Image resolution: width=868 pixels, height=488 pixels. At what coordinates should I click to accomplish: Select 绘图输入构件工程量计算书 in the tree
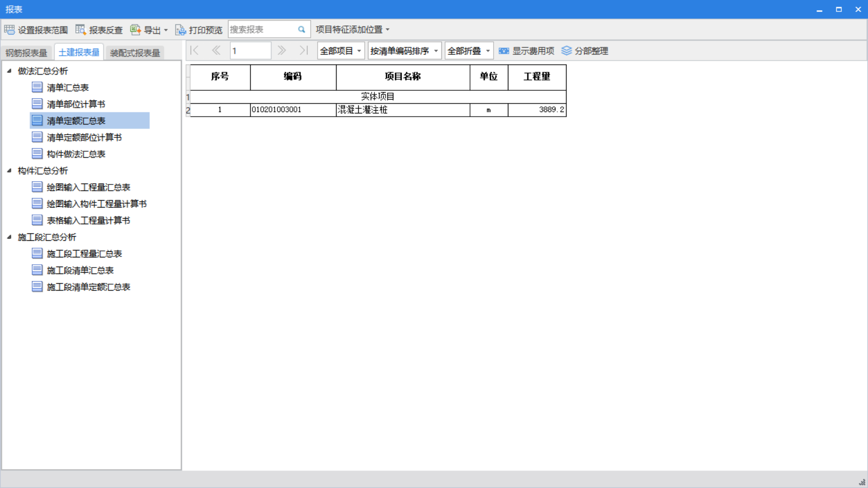tap(97, 203)
